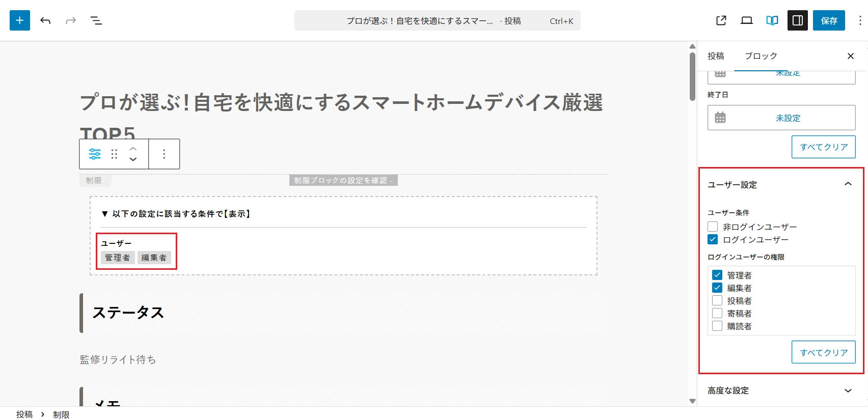Check the 投稿者 role checkbox

tap(717, 300)
